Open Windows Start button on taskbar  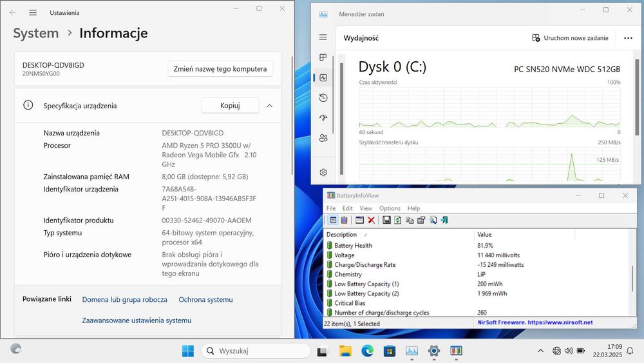(x=187, y=351)
